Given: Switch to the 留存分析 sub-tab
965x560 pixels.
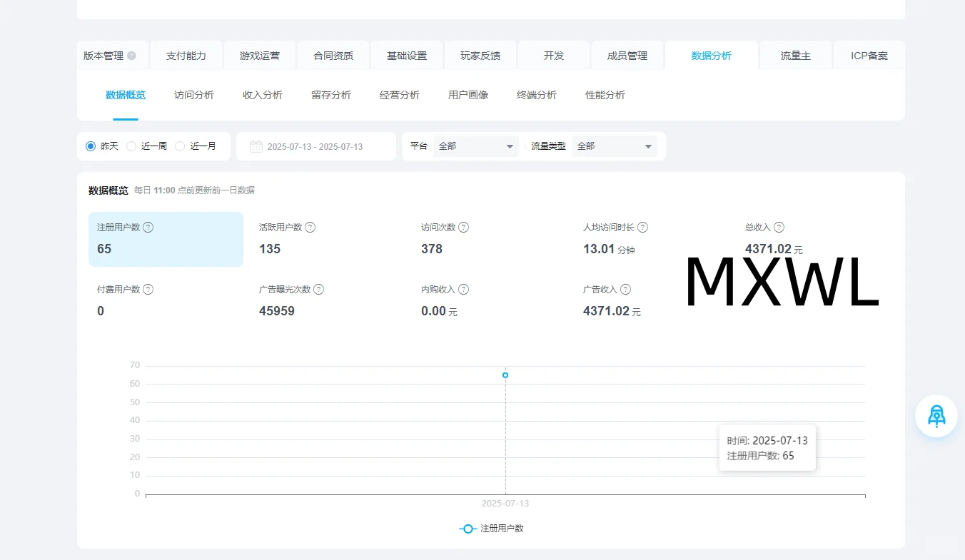Looking at the screenshot, I should 331,95.
